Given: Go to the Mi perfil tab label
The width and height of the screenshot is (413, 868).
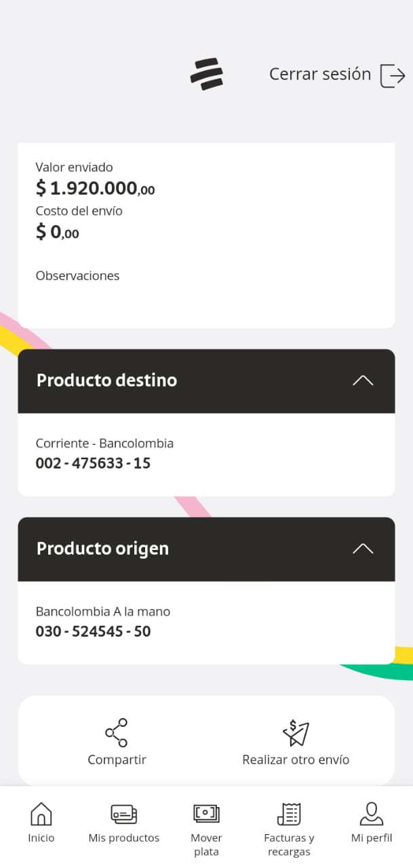Looking at the screenshot, I should pos(372,838).
